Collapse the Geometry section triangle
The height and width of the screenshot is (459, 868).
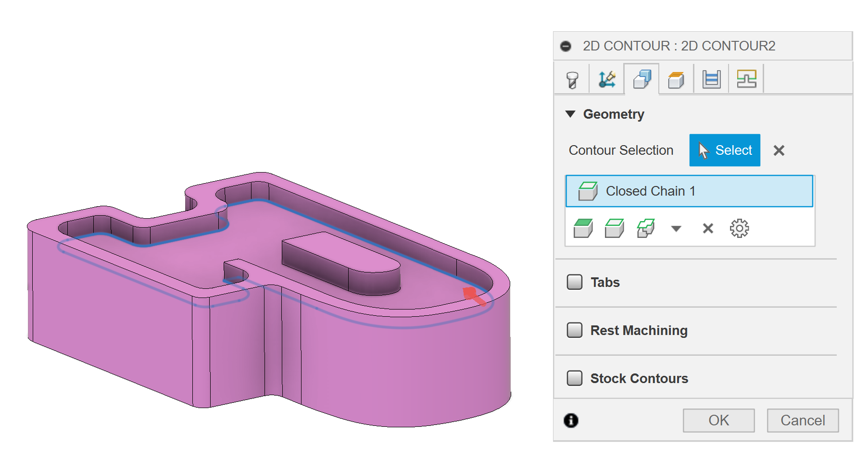tap(570, 114)
